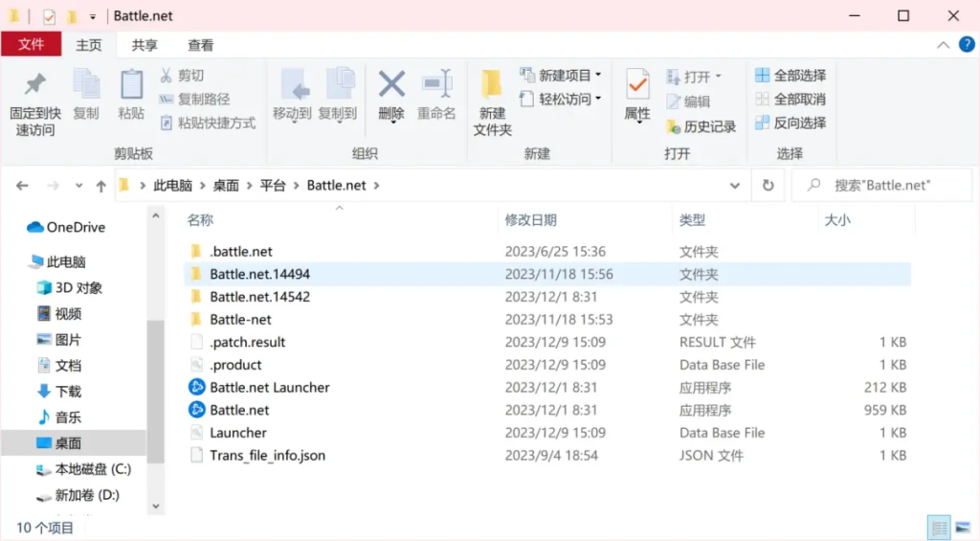The width and height of the screenshot is (980, 541).
Task: Click the Help question mark icon
Action: click(x=967, y=44)
